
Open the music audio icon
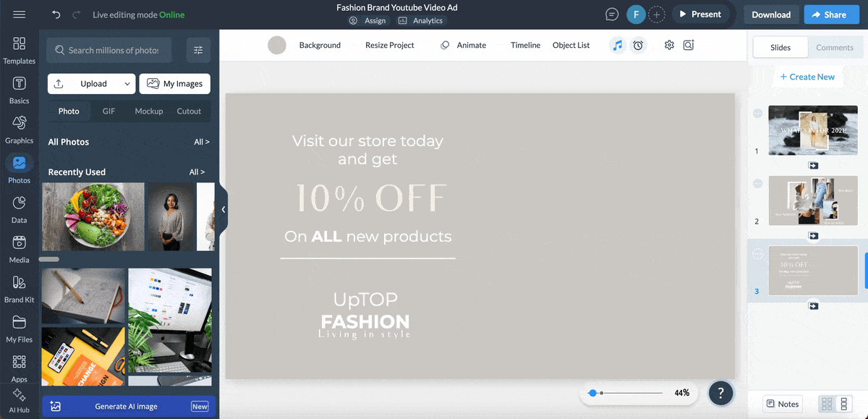pyautogui.click(x=617, y=45)
